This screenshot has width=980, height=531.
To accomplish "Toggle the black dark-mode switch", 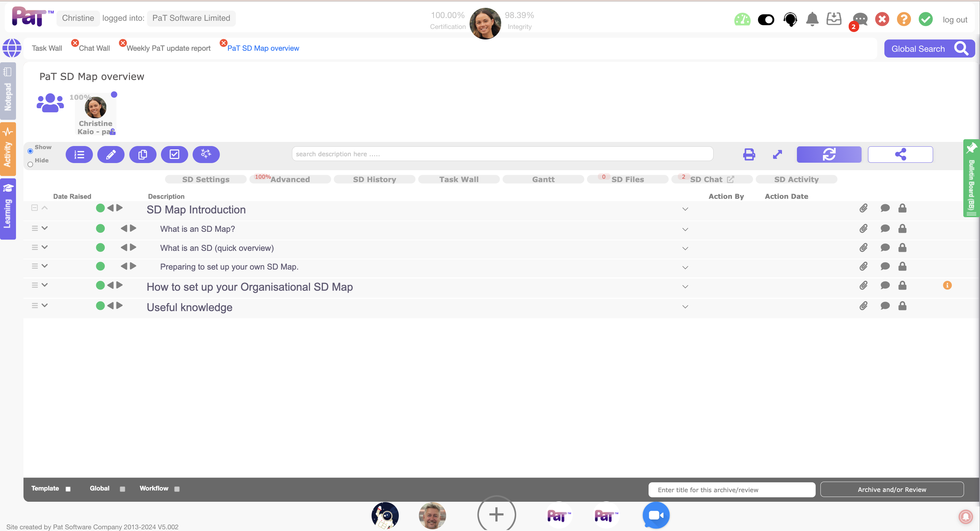I will (x=766, y=19).
